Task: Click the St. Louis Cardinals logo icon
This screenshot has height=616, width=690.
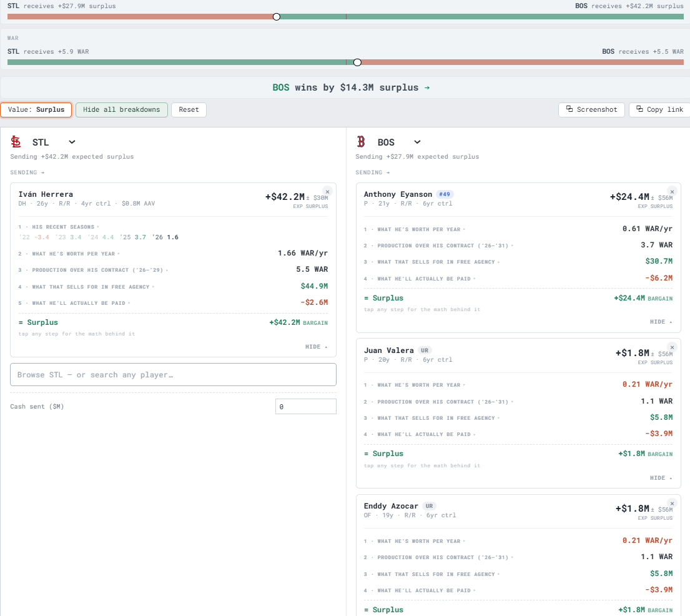Action: [16, 142]
